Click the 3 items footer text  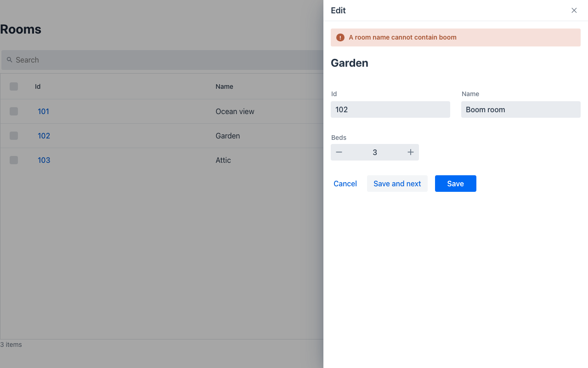coord(11,345)
